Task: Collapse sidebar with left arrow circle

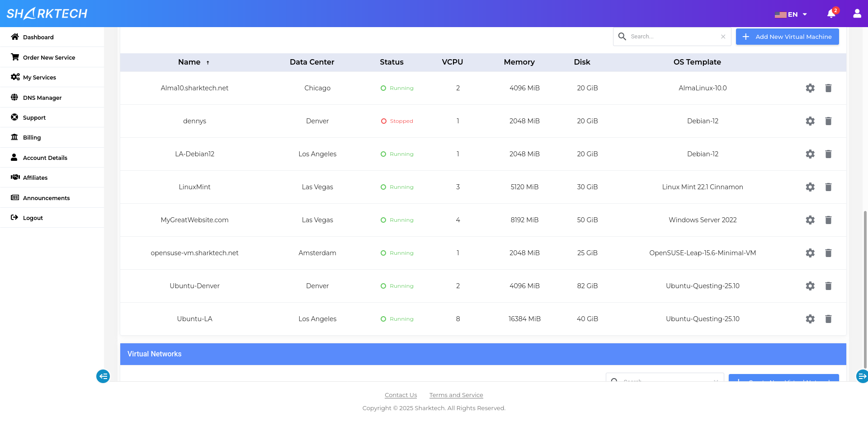Action: pos(103,376)
